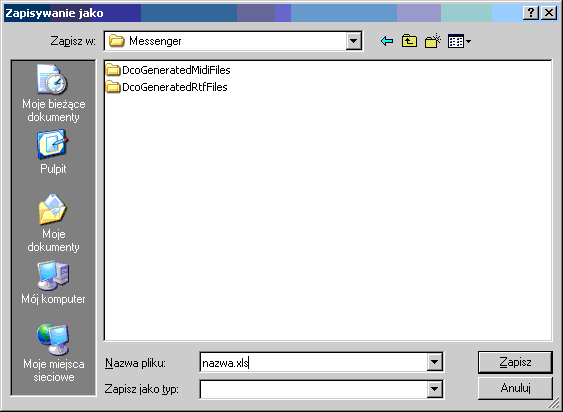Expand the Zapisz w folder dropdown
The height and width of the screenshot is (412, 563).
(353, 41)
